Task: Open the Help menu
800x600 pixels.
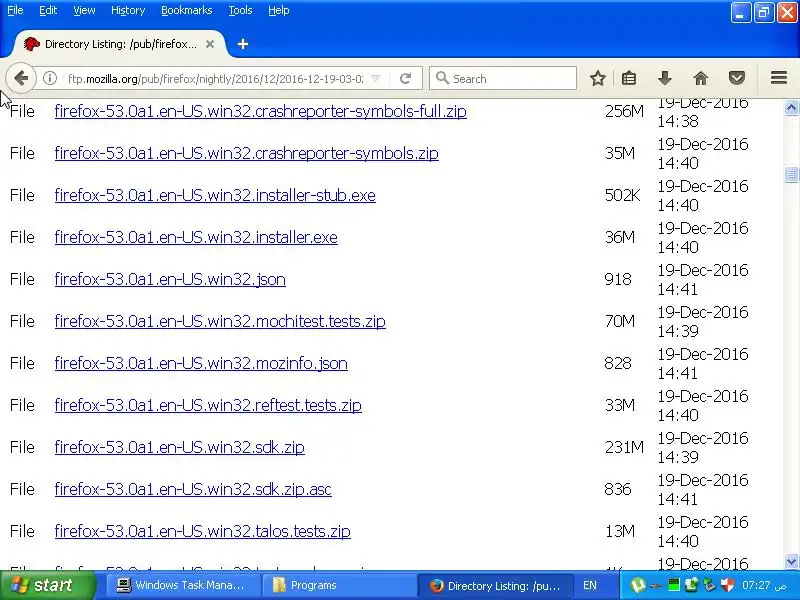Action: [x=279, y=10]
